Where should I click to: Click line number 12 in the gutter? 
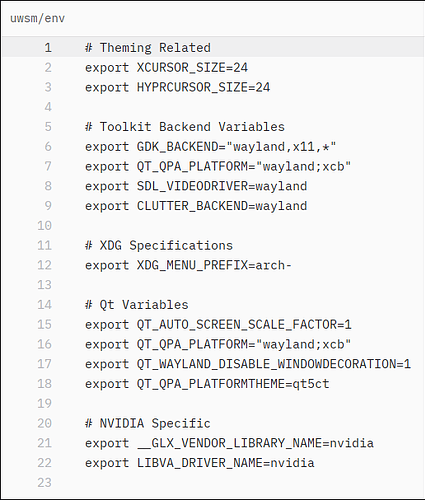coord(44,265)
